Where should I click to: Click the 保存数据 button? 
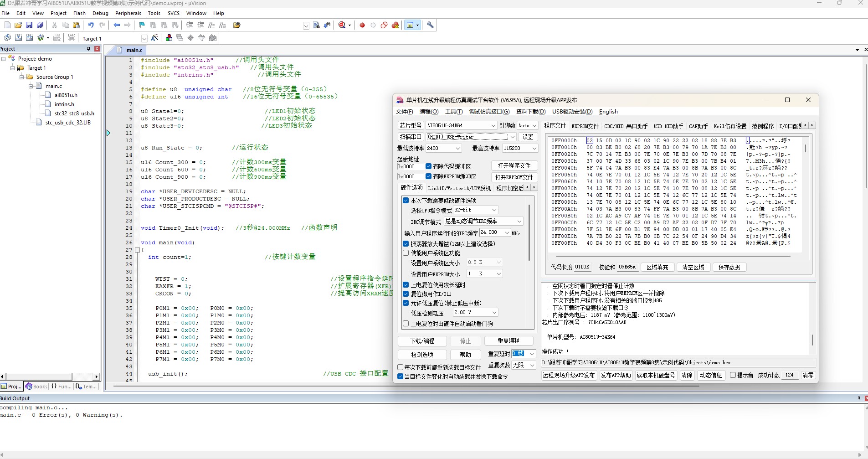point(729,267)
